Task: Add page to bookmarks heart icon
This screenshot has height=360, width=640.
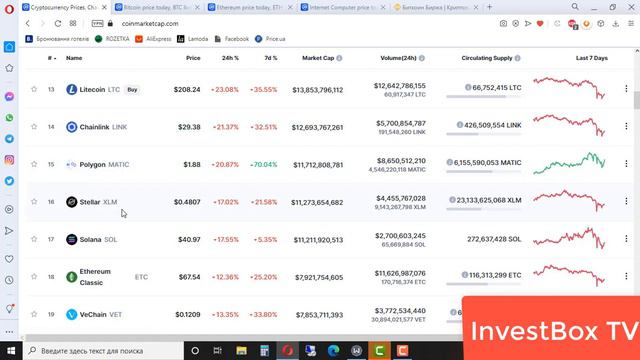Action: click(540, 24)
